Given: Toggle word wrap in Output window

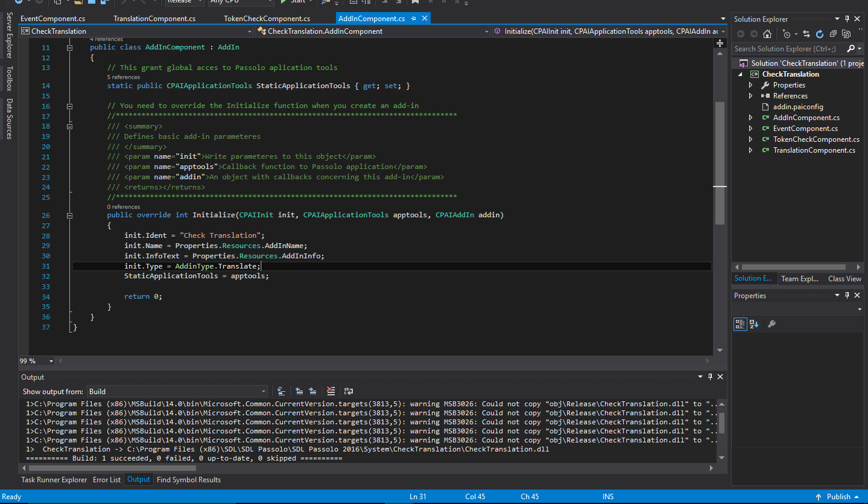Looking at the screenshot, I should click(x=349, y=391).
